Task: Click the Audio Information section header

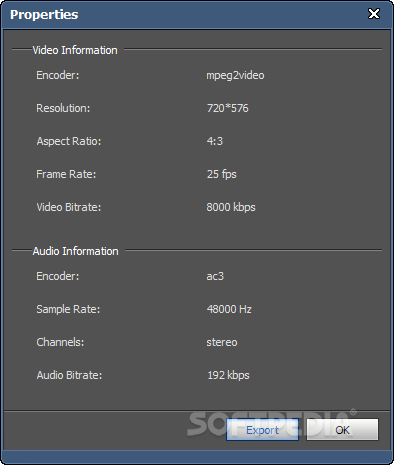Action: (x=76, y=251)
